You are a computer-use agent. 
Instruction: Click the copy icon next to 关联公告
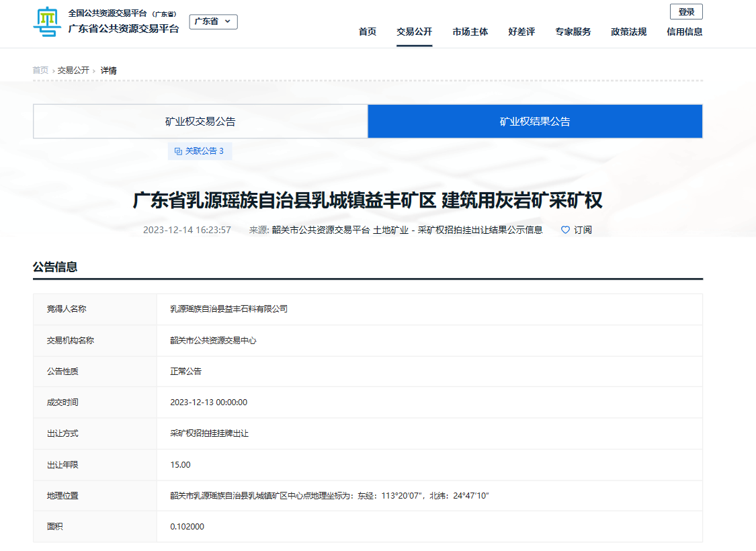pyautogui.click(x=178, y=151)
